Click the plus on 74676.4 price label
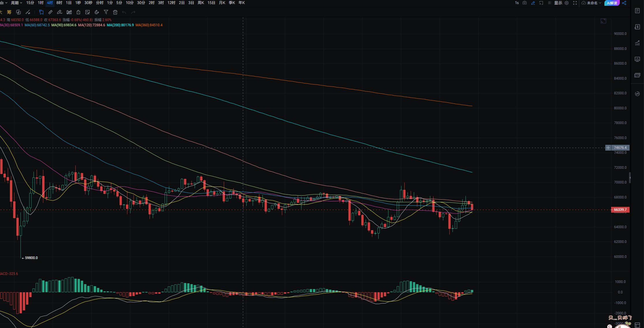644x328 pixels. click(608, 148)
